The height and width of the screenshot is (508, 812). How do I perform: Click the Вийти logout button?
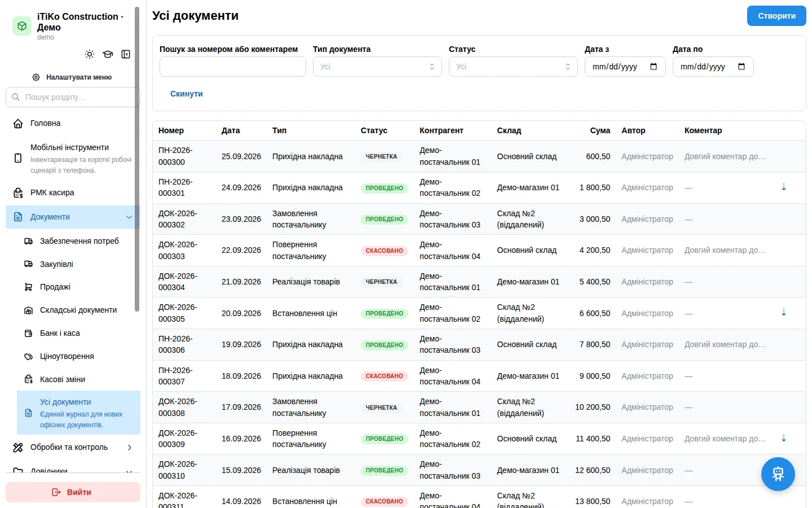coord(73,492)
